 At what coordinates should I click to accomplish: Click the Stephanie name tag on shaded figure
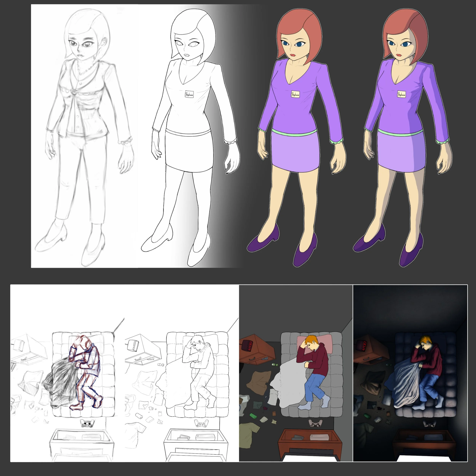pos(401,94)
